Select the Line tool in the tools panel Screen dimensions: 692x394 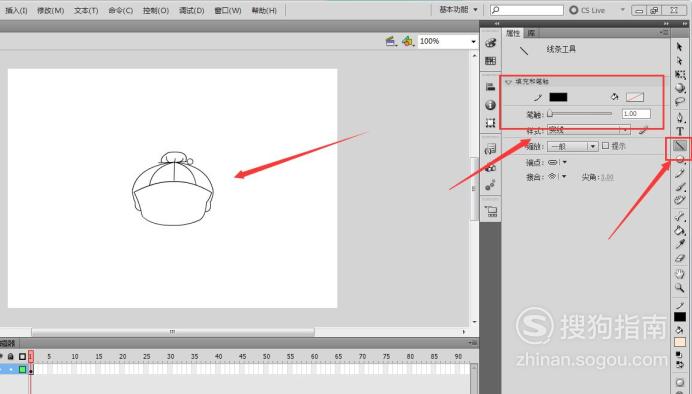pyautogui.click(x=680, y=145)
